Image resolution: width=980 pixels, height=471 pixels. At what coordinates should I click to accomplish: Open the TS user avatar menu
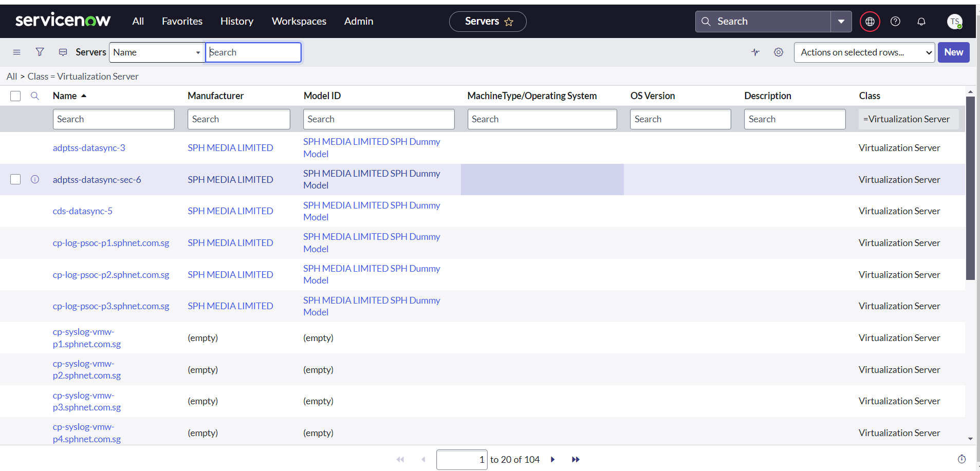pyautogui.click(x=955, y=22)
